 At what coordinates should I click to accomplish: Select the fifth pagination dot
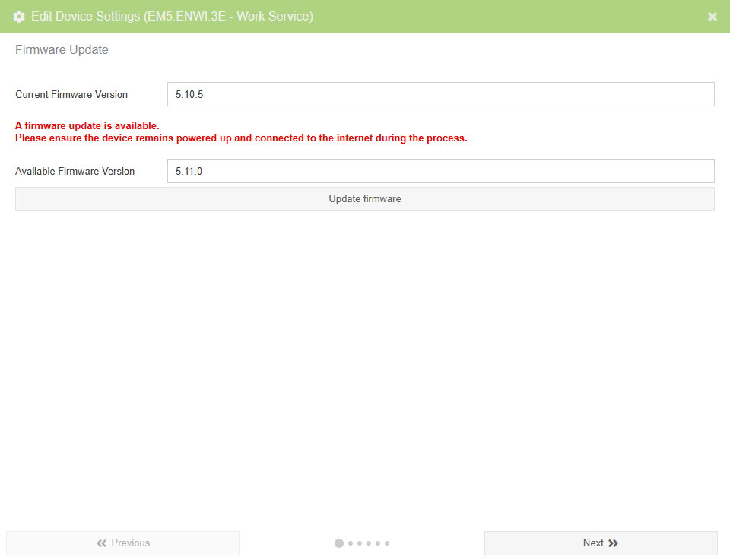[x=378, y=543]
